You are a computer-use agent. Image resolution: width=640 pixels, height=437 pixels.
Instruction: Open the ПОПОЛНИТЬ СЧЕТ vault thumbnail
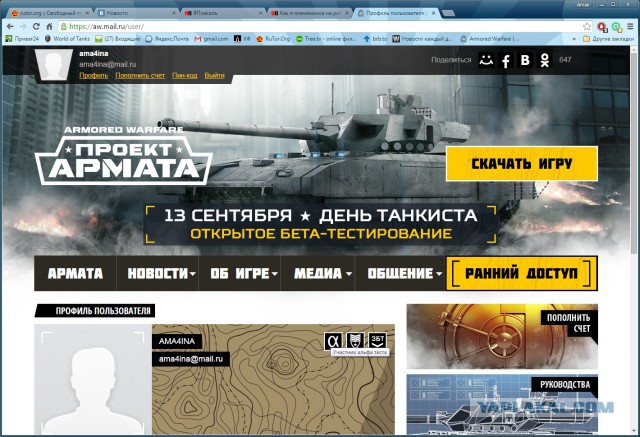click(x=502, y=336)
